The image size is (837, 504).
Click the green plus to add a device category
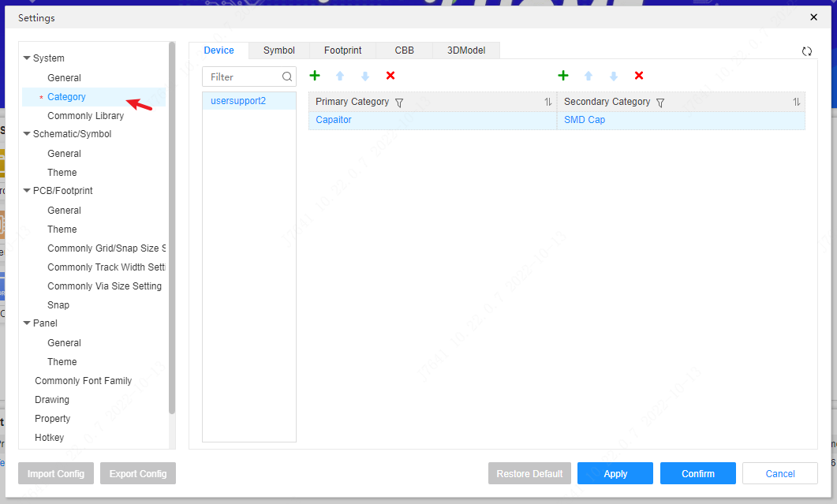point(315,76)
